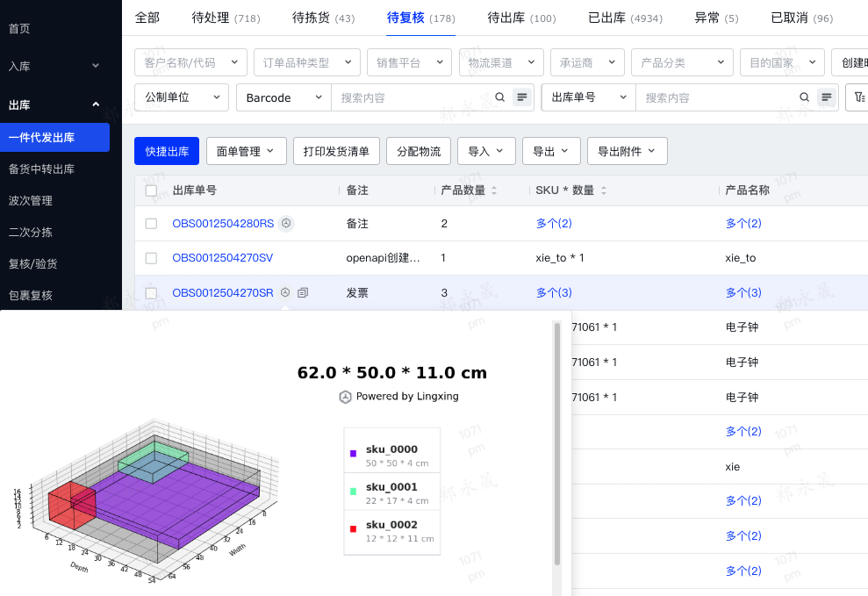
Task: Click batch input icon in Barcode search
Action: click(x=522, y=97)
